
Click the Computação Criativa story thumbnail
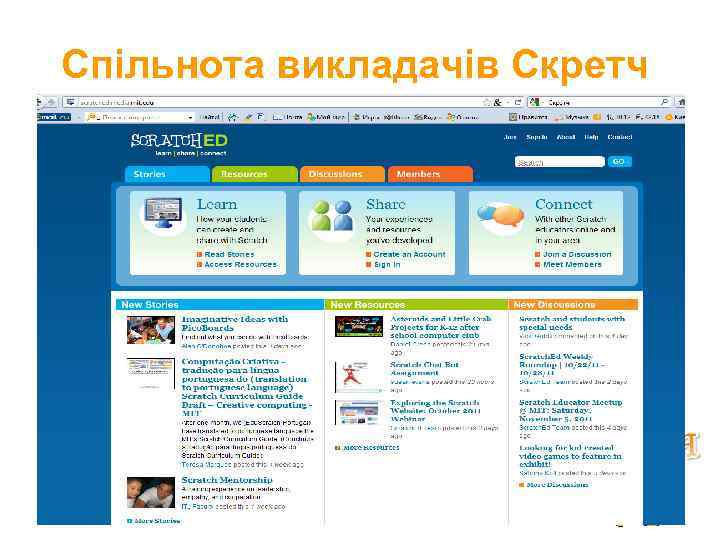point(151,374)
